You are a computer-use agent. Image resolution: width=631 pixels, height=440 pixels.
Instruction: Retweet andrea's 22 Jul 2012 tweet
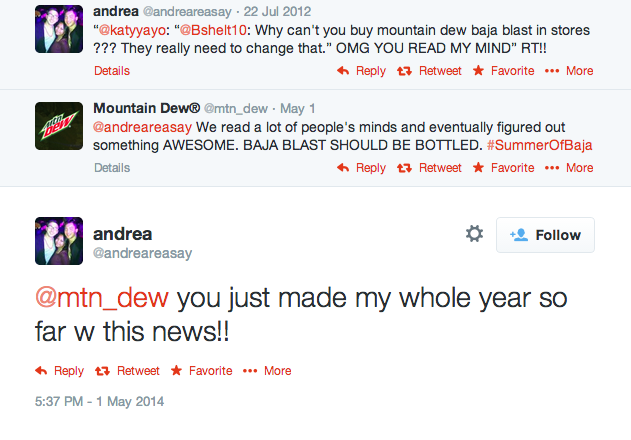pyautogui.click(x=430, y=71)
